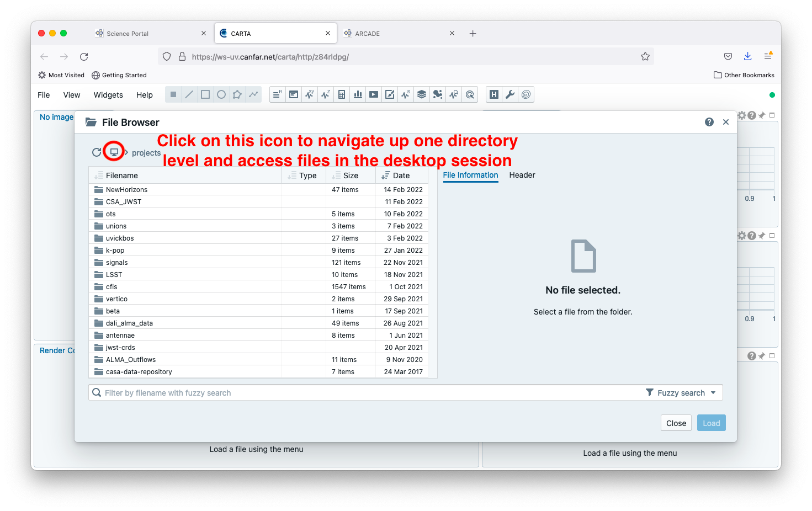The image size is (812, 511).
Task: Click the Getting Started bookmark
Action: (x=119, y=75)
